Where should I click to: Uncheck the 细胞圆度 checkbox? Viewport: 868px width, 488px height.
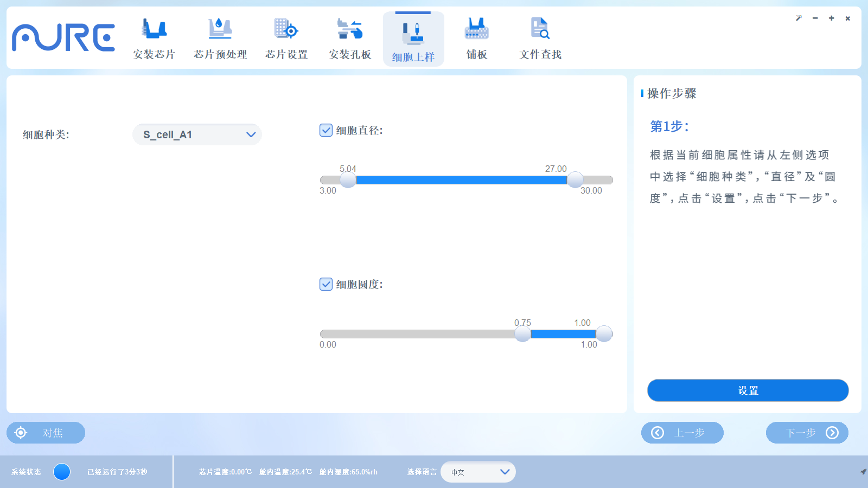(326, 284)
